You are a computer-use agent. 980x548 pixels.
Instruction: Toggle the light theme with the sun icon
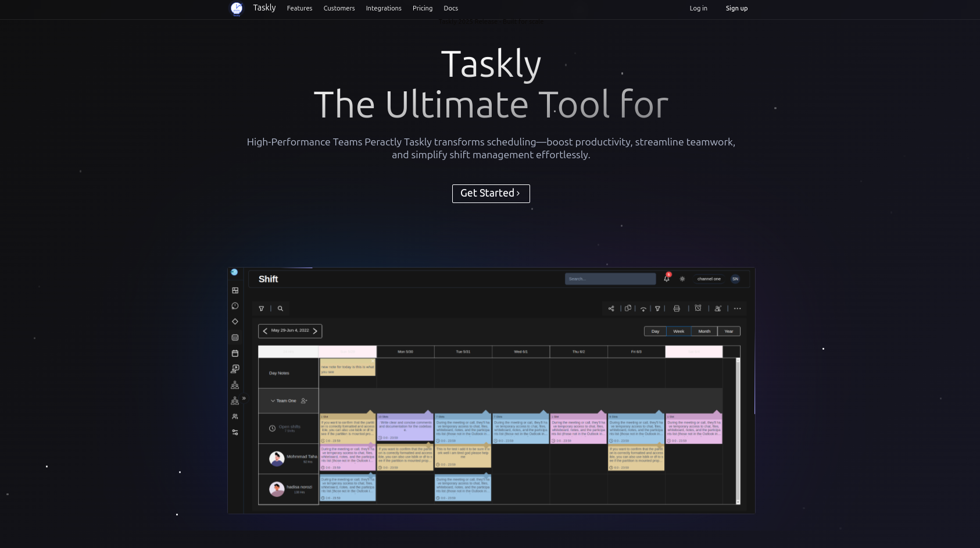coord(682,279)
